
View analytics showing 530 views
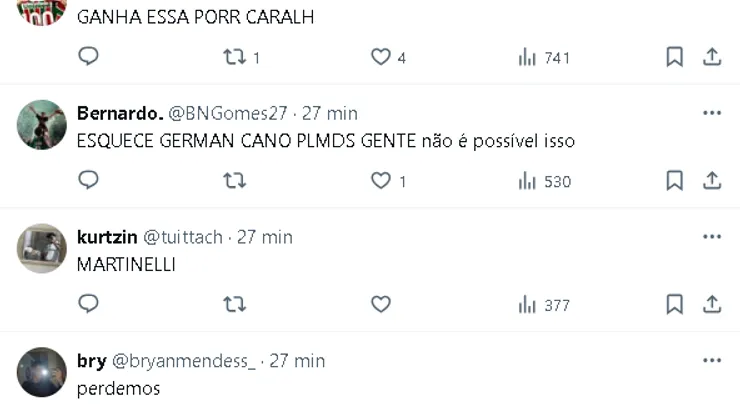click(x=545, y=181)
